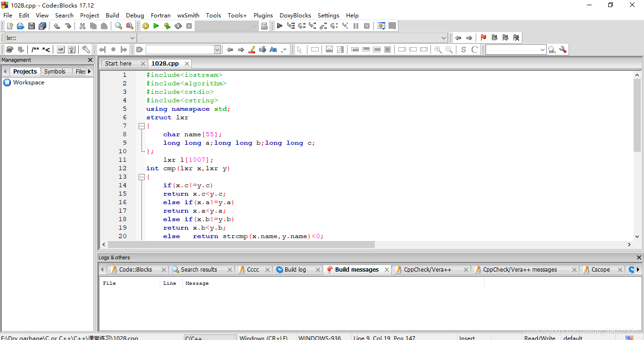Reveal more log tabs with the right arrow
The image size is (644, 340).
point(638,270)
